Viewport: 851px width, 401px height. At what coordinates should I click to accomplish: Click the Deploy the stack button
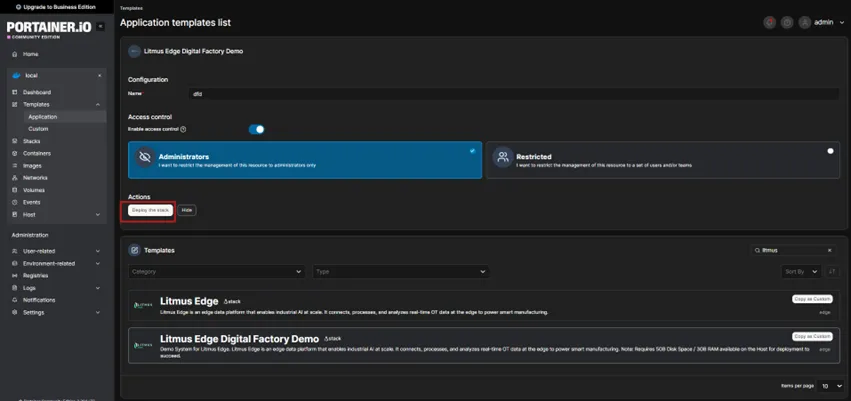[x=150, y=210]
